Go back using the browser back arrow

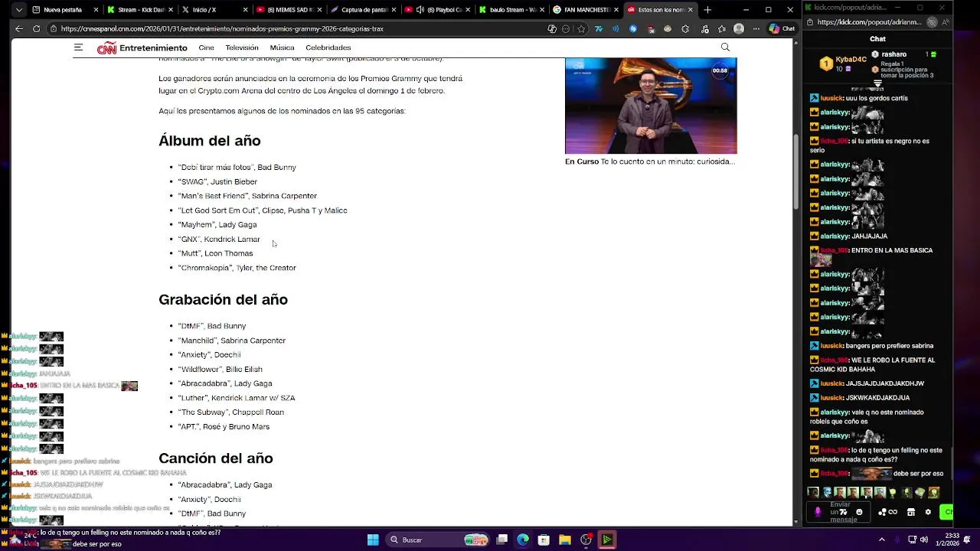[x=18, y=28]
